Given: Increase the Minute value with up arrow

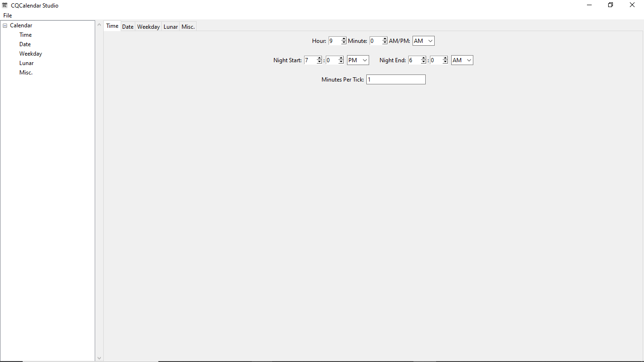Looking at the screenshot, I should pyautogui.click(x=385, y=39).
